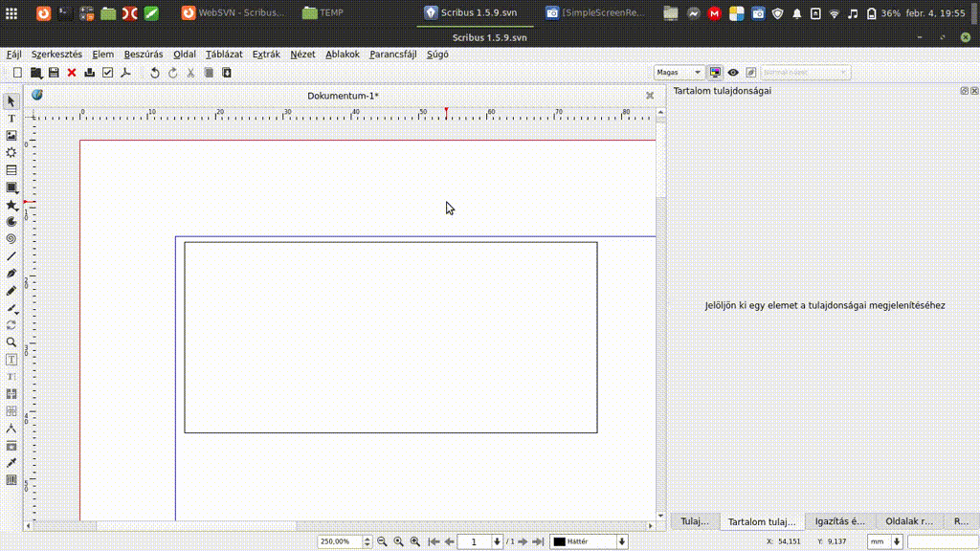The height and width of the screenshot is (551, 980).
Task: Expand the Háttér layer dropdown
Action: tap(622, 541)
